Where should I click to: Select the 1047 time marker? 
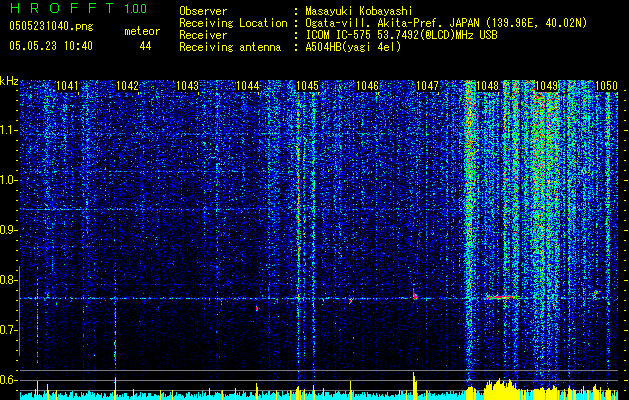coord(428,86)
